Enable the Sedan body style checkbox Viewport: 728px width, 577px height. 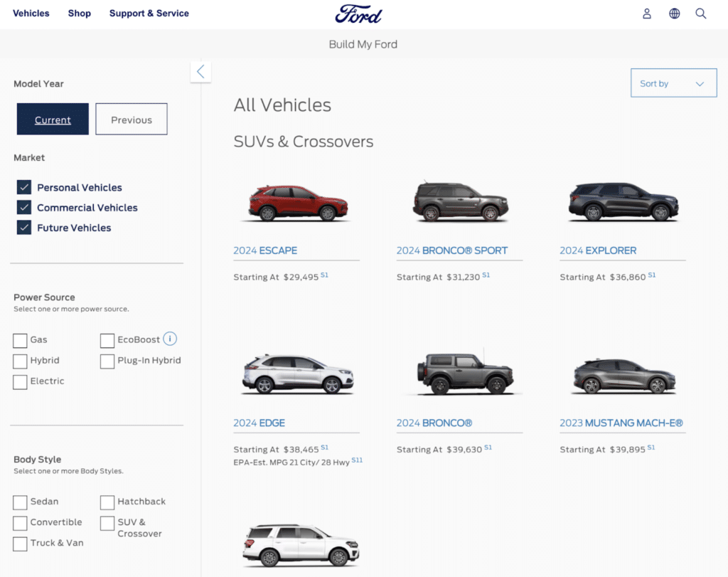pyautogui.click(x=20, y=502)
